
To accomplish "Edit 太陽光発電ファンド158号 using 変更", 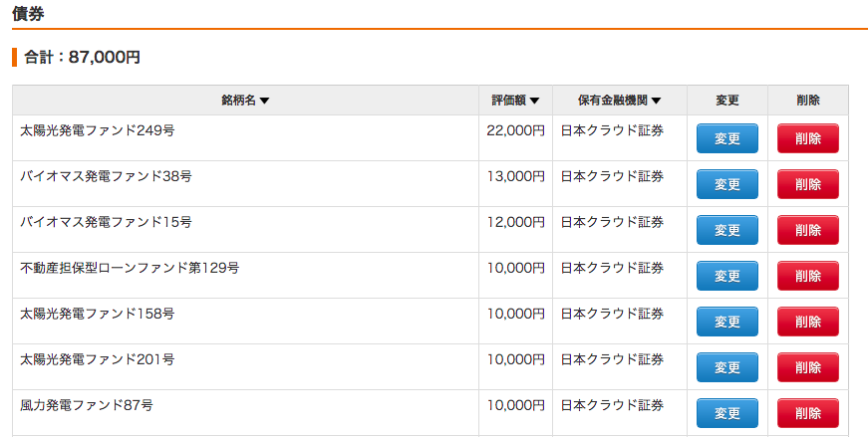I will click(726, 322).
